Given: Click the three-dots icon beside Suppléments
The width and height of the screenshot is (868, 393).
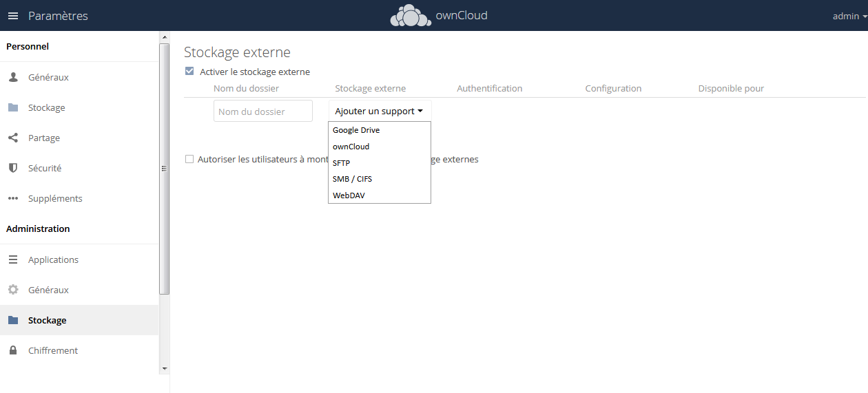Looking at the screenshot, I should (x=13, y=199).
